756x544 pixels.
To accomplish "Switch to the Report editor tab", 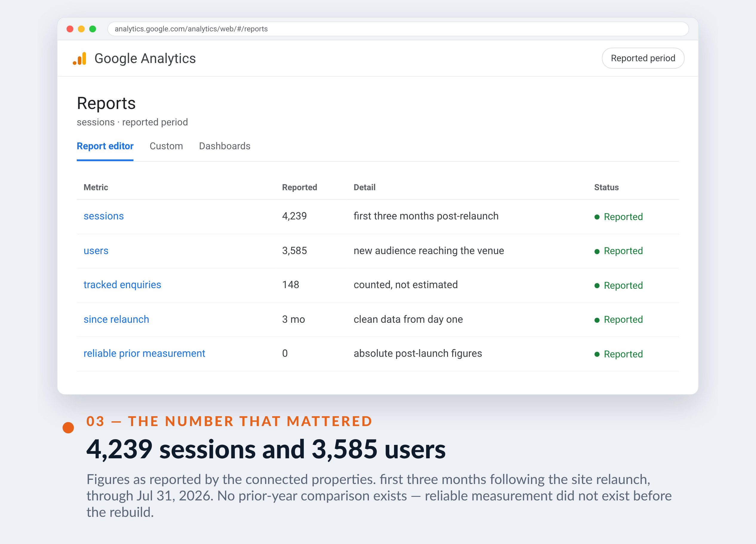I will tap(105, 146).
